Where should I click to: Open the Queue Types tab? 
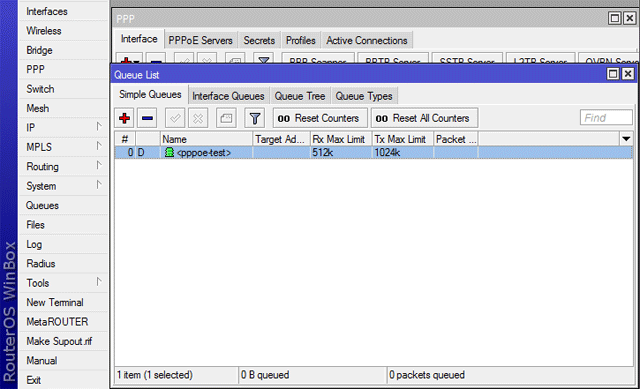364,96
